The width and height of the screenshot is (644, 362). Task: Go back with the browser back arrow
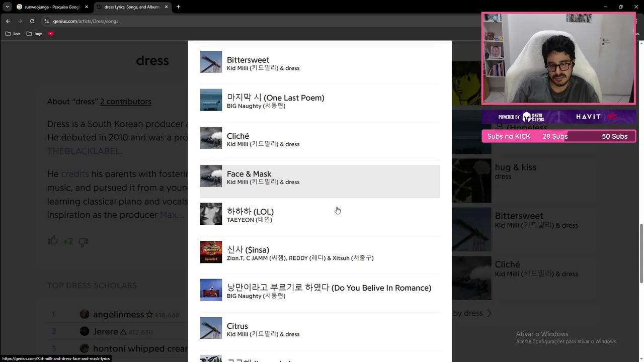click(8, 21)
